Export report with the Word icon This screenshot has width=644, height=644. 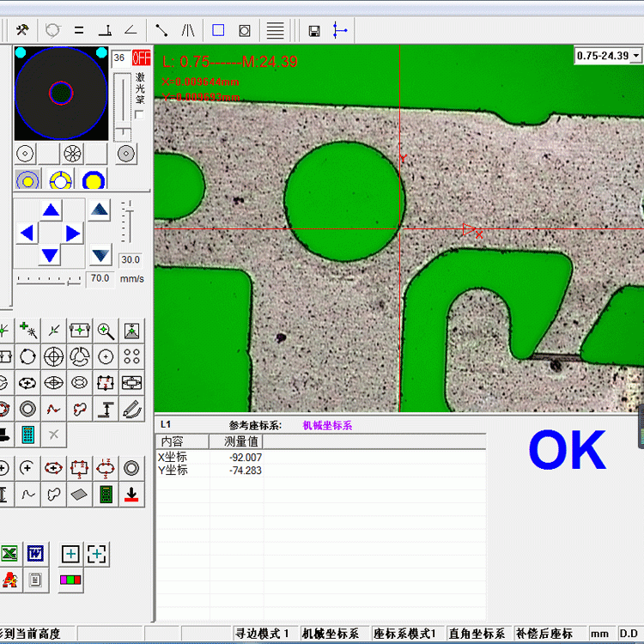click(35, 554)
